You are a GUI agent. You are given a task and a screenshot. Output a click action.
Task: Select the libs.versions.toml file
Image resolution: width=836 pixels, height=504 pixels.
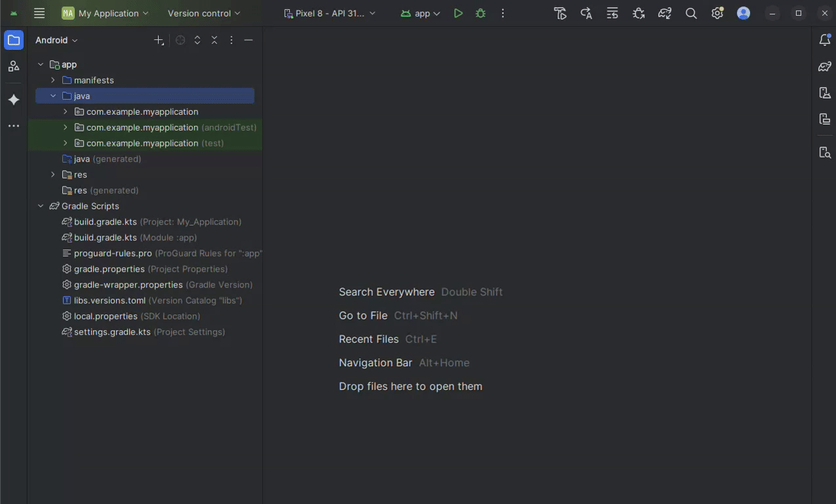110,301
